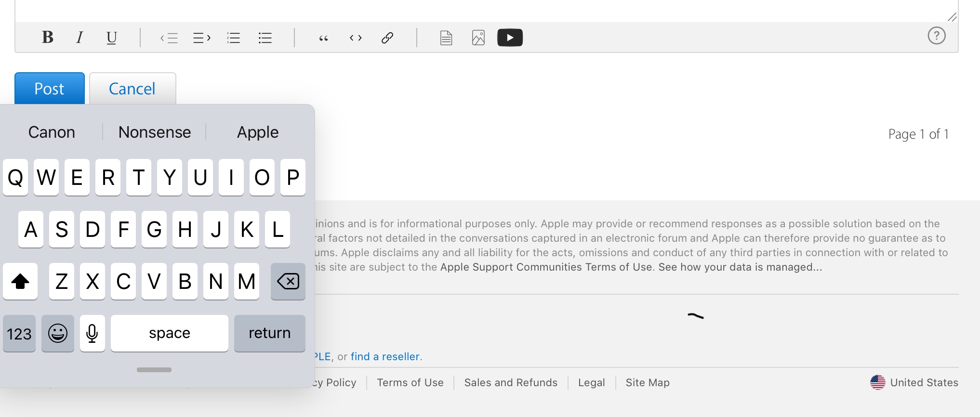Add a block quote
This screenshot has height=417, width=980.
(324, 38)
